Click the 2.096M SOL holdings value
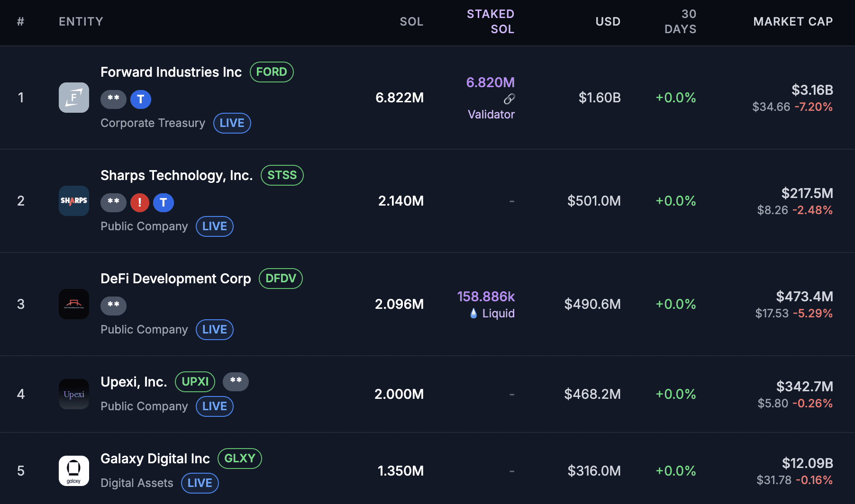 pyautogui.click(x=400, y=304)
